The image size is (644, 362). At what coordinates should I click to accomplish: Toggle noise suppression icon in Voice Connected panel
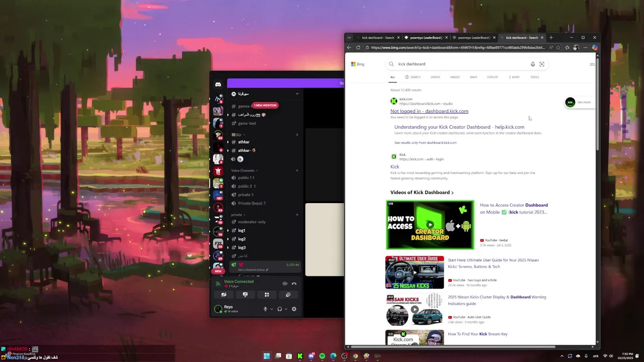pyautogui.click(x=285, y=284)
